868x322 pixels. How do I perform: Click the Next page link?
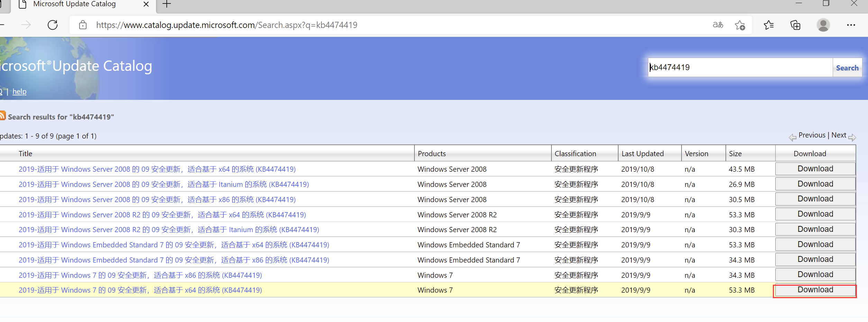pos(839,135)
